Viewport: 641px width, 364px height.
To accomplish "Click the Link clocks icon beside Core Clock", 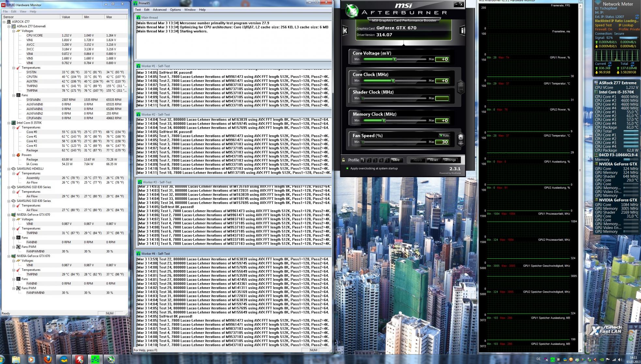I will pos(461,87).
